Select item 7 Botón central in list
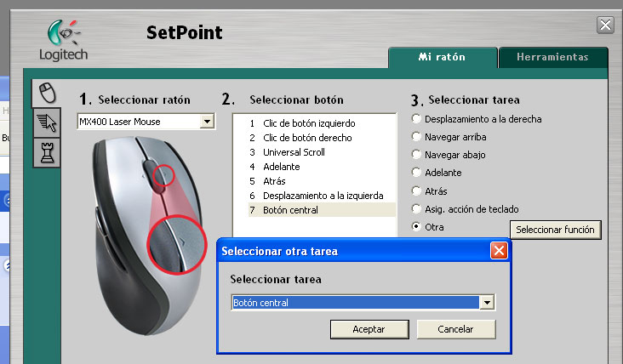The width and height of the screenshot is (623, 364). point(322,210)
